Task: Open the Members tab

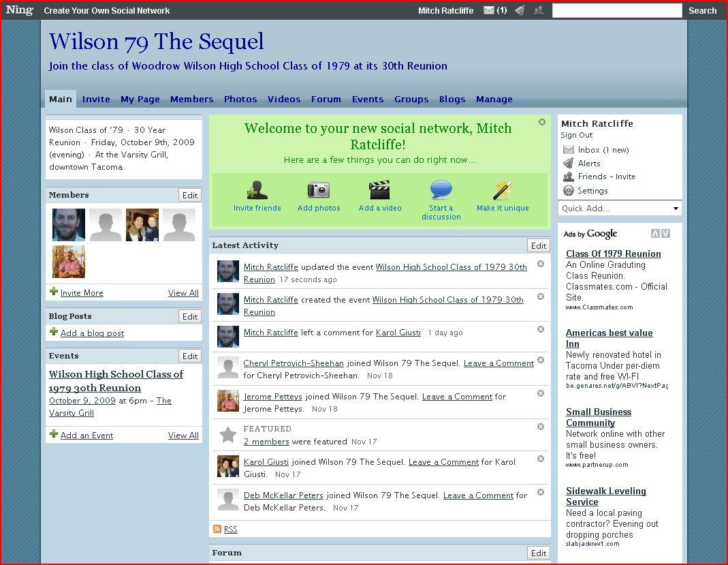Action: pyautogui.click(x=192, y=99)
